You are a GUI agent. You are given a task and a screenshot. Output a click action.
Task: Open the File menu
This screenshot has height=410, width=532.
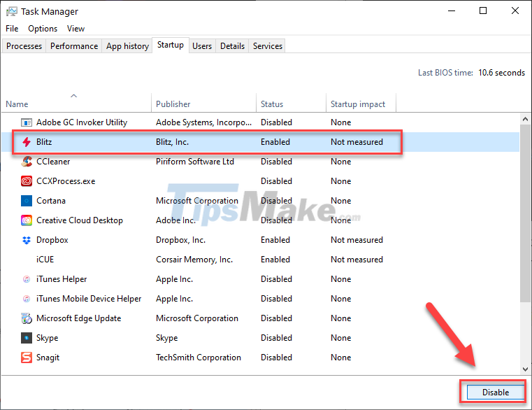coord(12,29)
